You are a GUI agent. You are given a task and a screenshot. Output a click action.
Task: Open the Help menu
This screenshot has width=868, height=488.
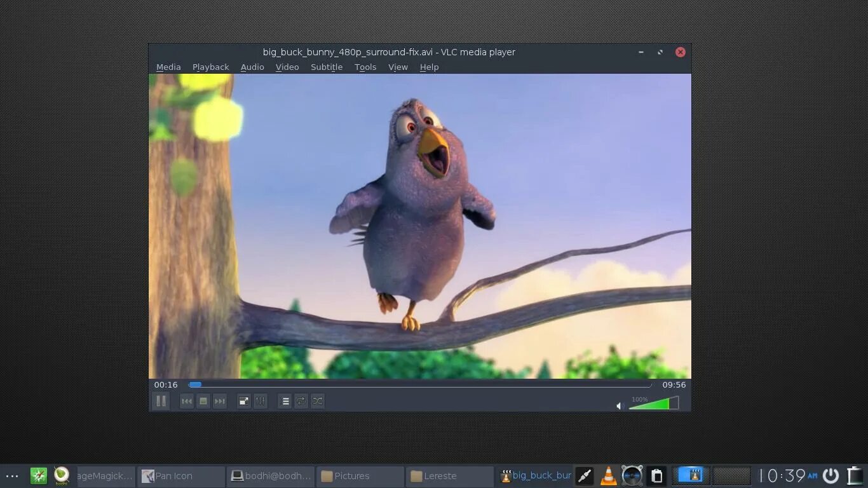pyautogui.click(x=429, y=67)
